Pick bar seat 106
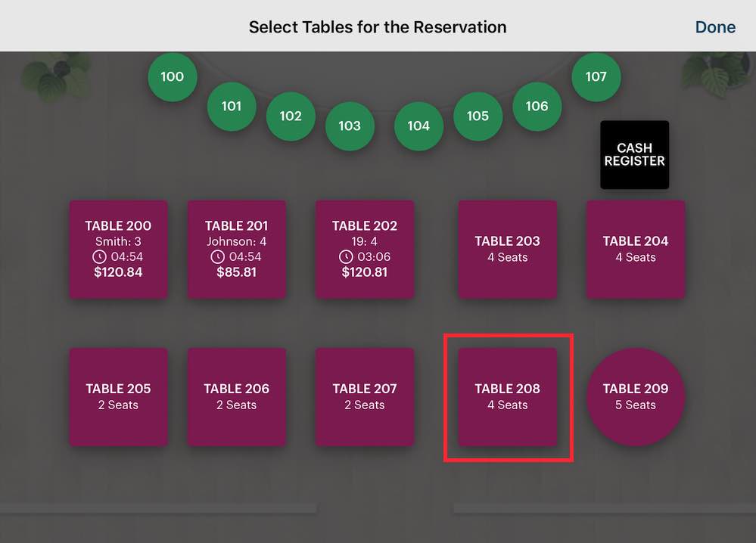756x543 pixels. (x=537, y=107)
